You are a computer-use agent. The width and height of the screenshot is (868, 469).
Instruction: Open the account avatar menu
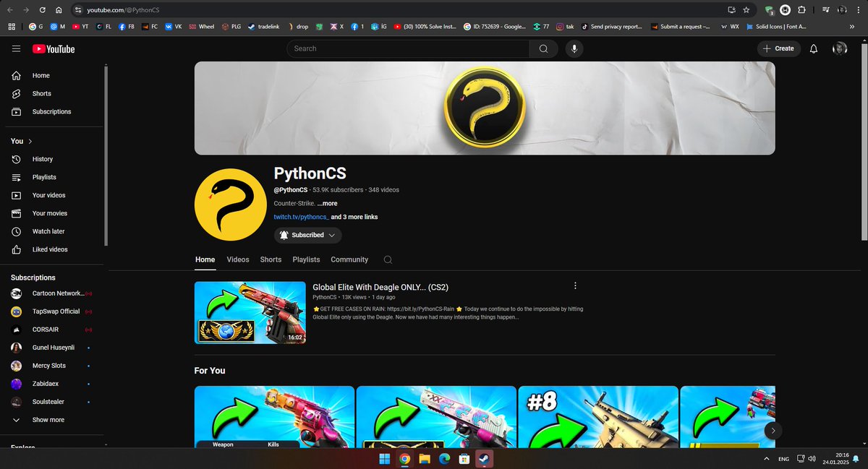[x=840, y=48]
